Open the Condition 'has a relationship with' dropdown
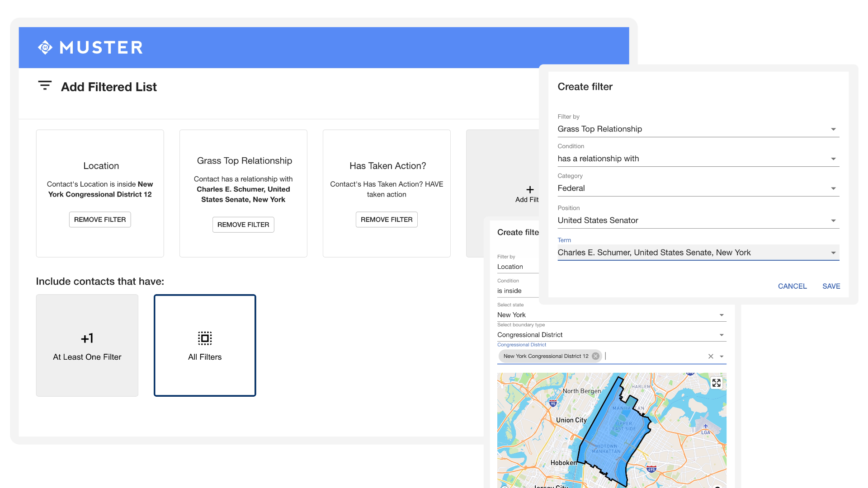Image resolution: width=868 pixels, height=488 pixels. [x=698, y=159]
